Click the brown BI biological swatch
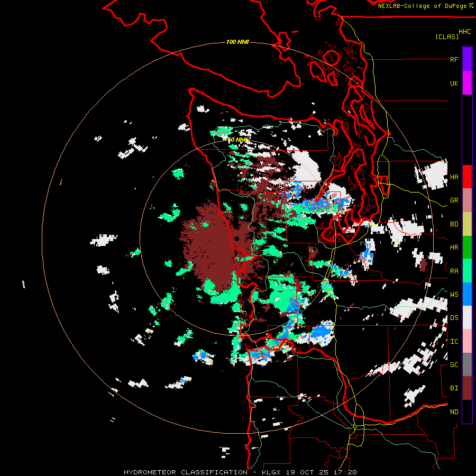This screenshot has height=476, width=476. coord(467,388)
